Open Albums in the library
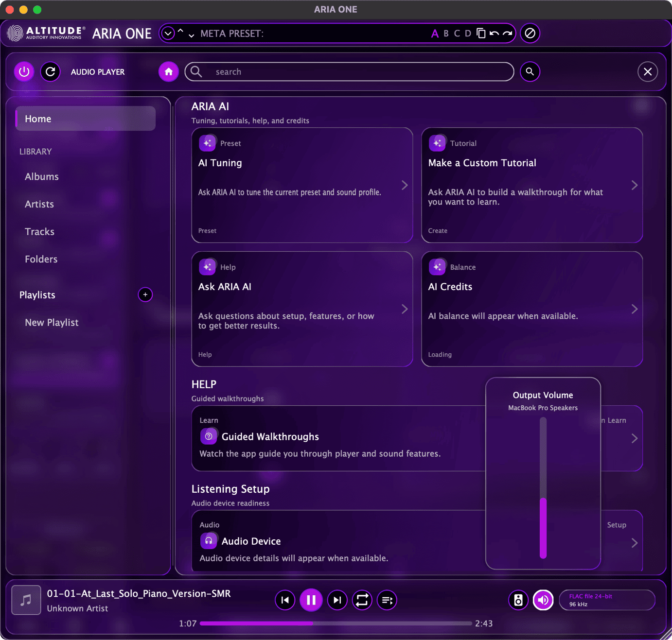The image size is (672, 640). (x=42, y=176)
